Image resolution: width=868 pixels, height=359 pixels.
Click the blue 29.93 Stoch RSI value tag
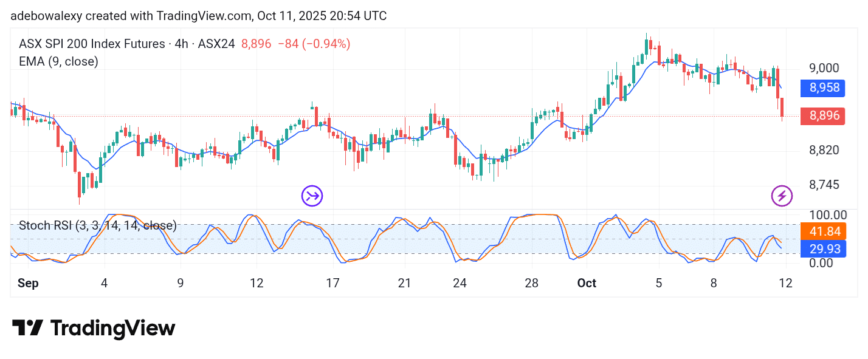822,248
